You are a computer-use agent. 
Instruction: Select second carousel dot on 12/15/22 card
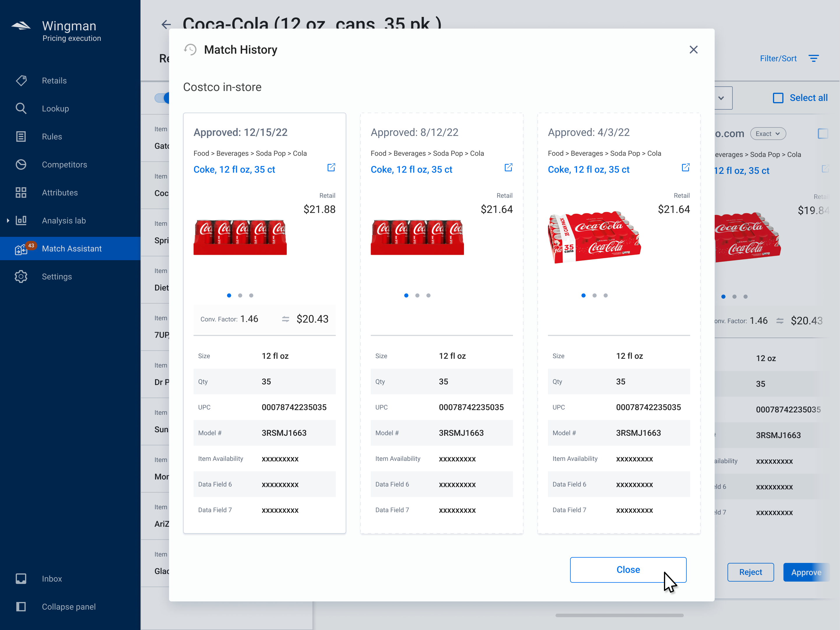(240, 295)
